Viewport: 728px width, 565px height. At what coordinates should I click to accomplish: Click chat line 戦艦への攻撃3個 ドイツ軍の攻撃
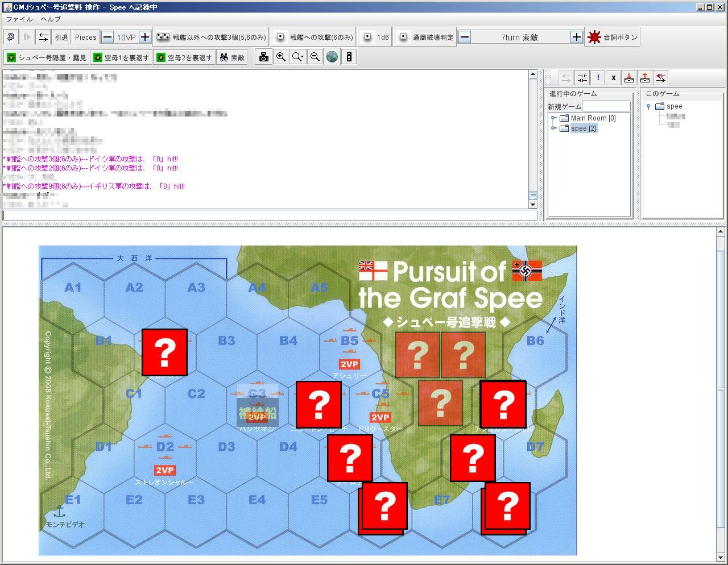[90, 159]
